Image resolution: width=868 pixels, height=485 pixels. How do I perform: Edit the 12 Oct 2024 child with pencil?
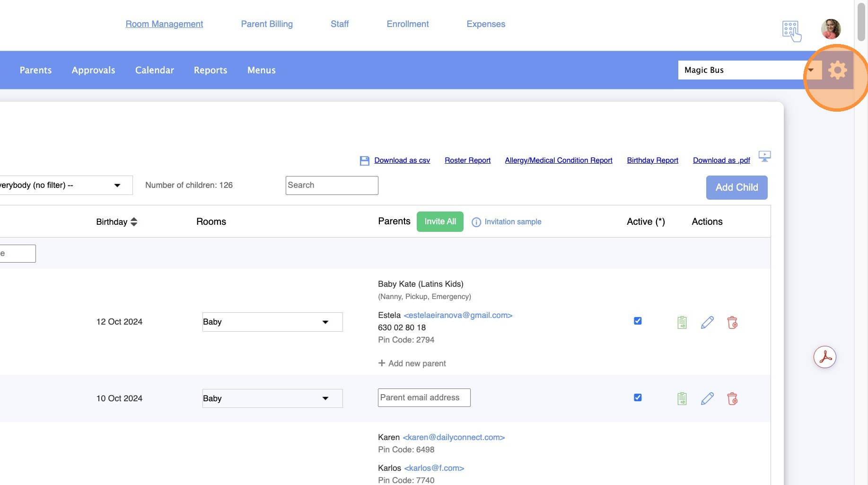pyautogui.click(x=707, y=323)
